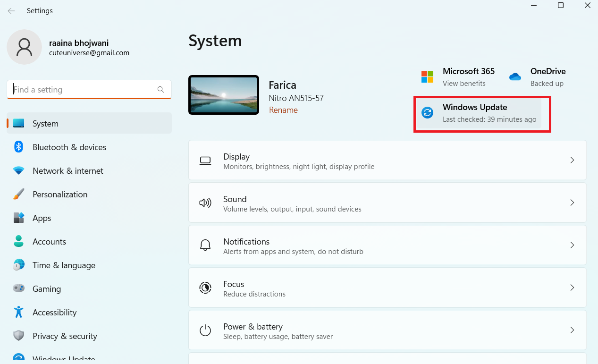
Task: Go to Time & language section
Action: tap(64, 265)
